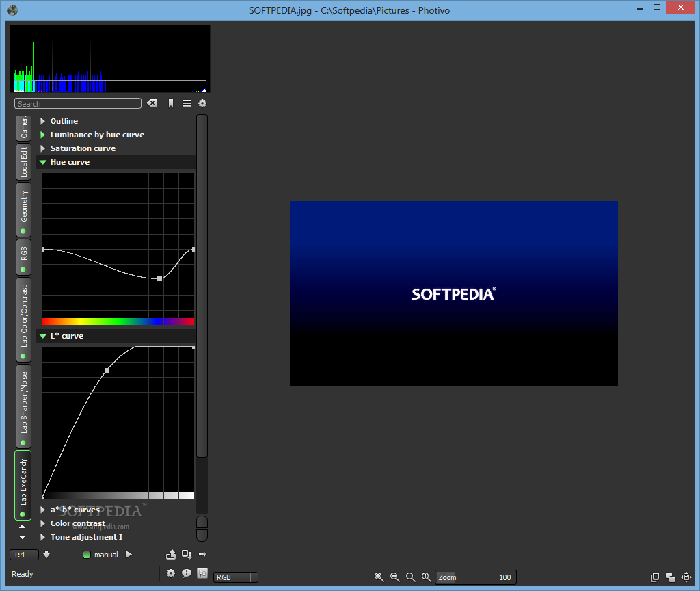Image resolution: width=700 pixels, height=591 pixels.
Task: Switch to the Local Edit tab
Action: click(23, 161)
